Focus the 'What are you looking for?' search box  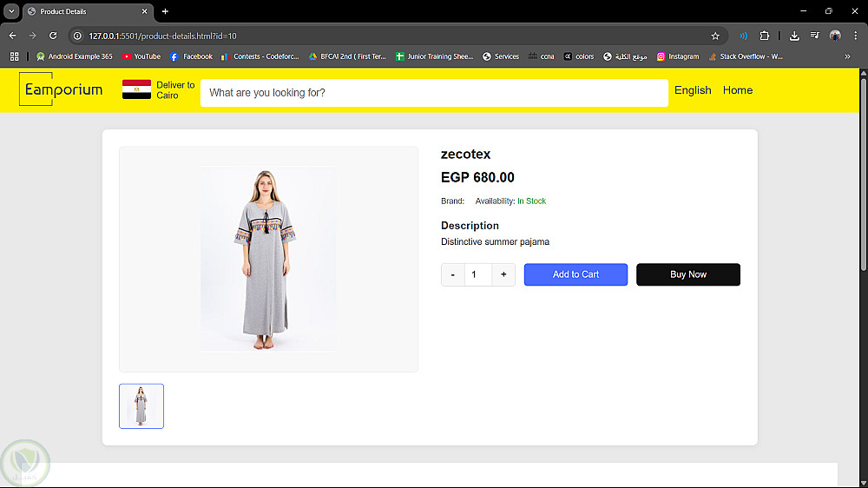[x=434, y=93]
